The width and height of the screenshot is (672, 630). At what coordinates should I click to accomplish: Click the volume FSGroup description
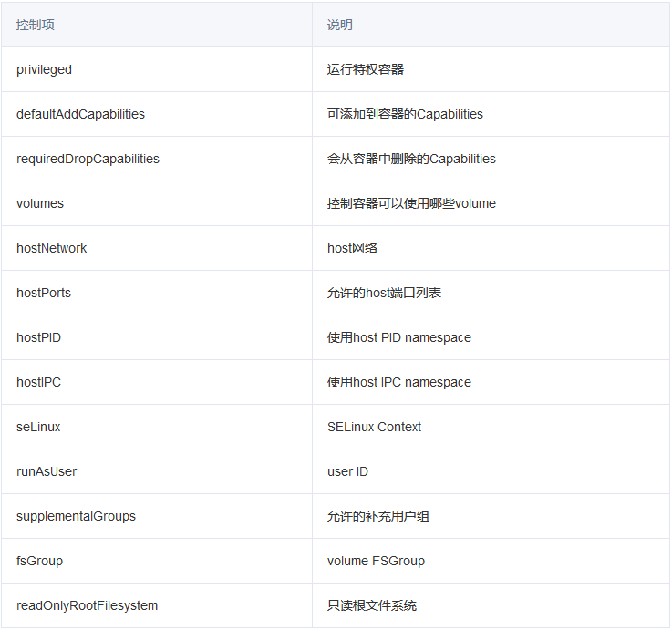(x=376, y=561)
